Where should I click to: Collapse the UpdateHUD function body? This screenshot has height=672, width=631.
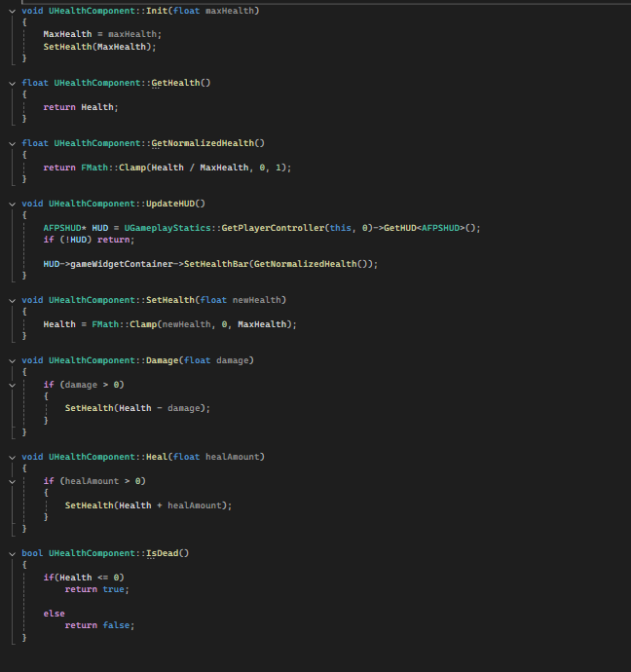(12, 204)
